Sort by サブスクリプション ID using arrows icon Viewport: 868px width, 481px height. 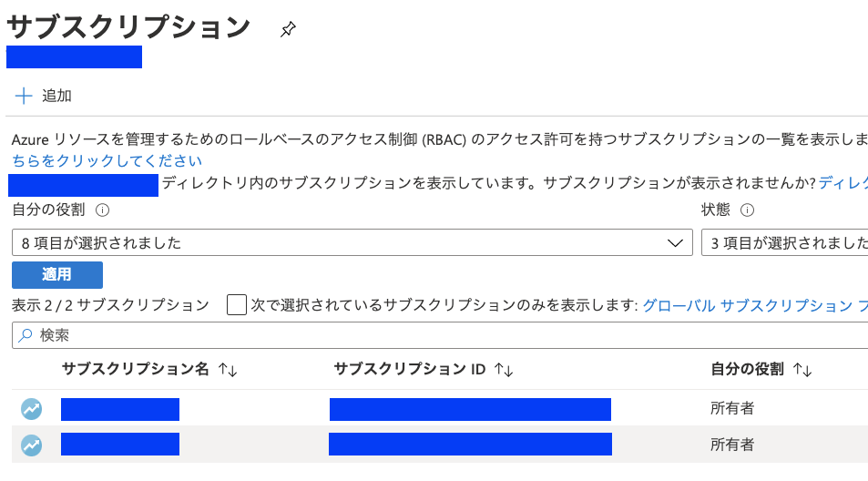tap(504, 369)
